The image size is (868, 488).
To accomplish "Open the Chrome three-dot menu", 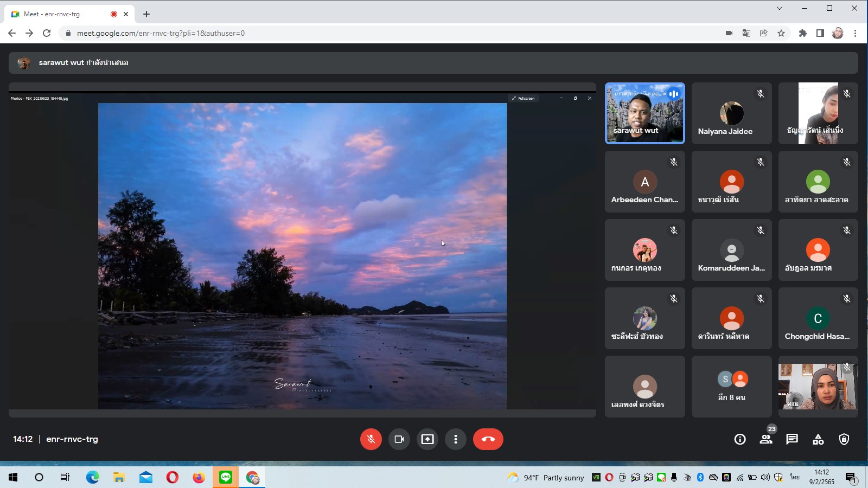I will click(856, 33).
